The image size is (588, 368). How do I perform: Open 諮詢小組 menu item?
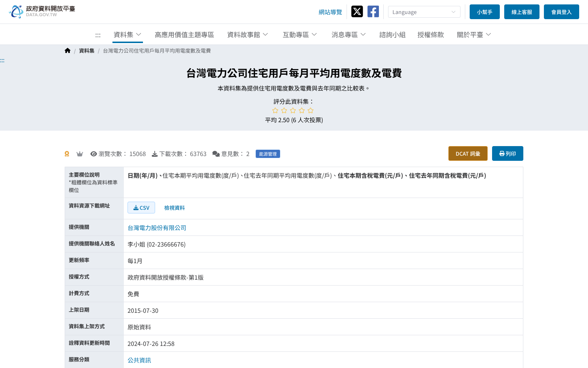coord(392,35)
